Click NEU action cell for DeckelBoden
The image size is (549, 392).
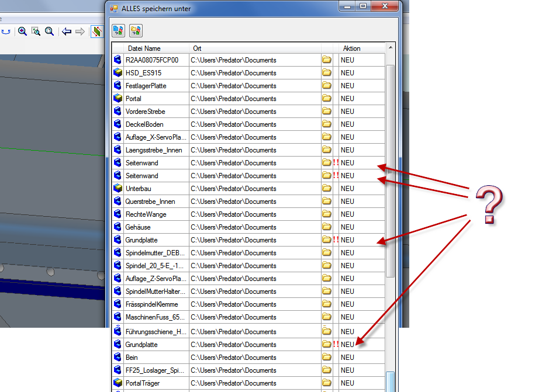362,124
